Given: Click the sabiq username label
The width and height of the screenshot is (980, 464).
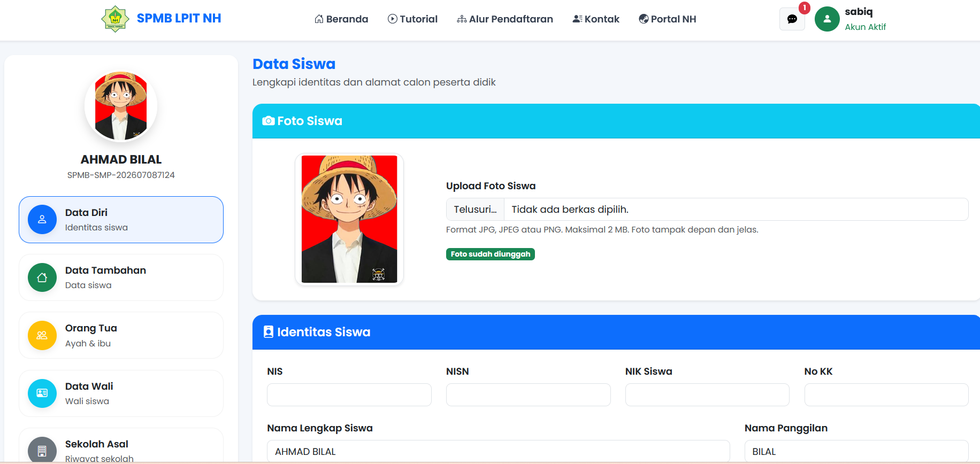Looking at the screenshot, I should [859, 12].
